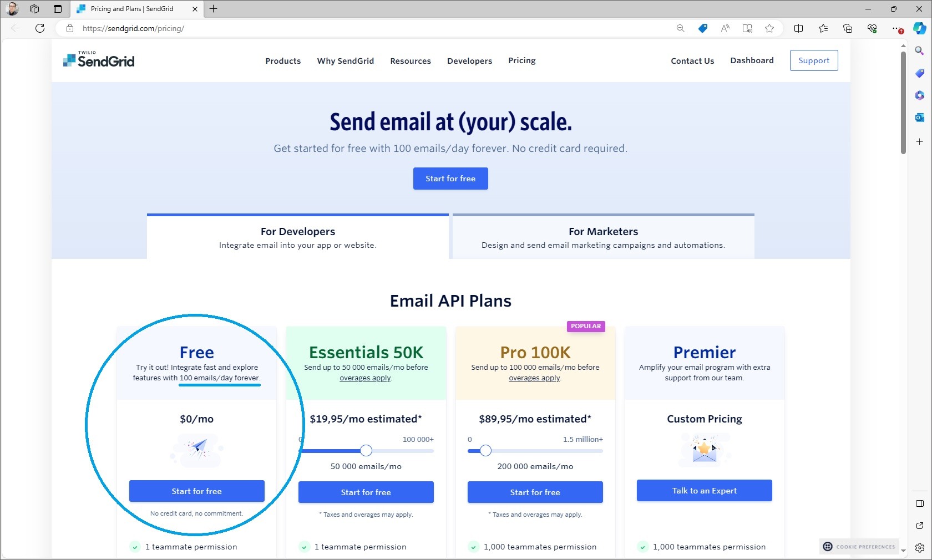Go to Pricing in the navigation
This screenshot has height=560, width=932.
522,60
